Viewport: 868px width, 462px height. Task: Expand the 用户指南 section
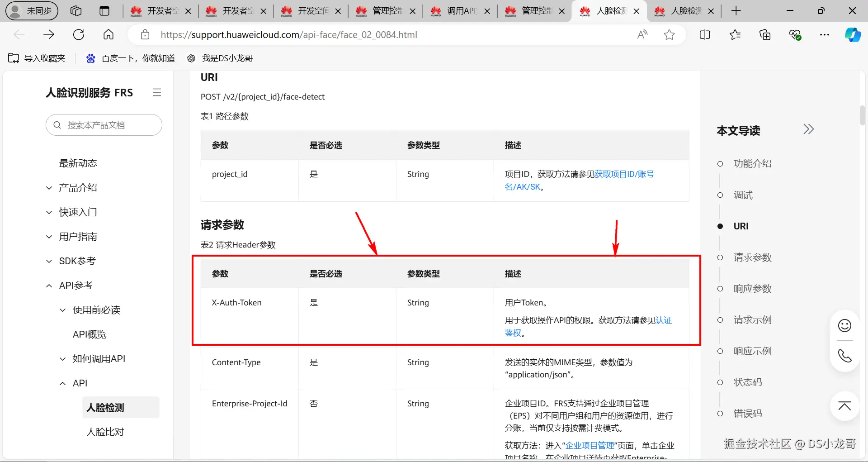pyautogui.click(x=71, y=237)
